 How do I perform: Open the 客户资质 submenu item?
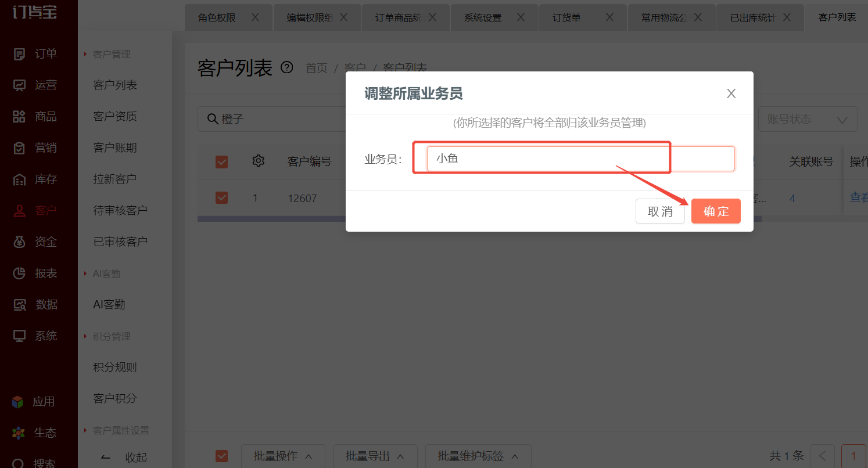point(115,117)
